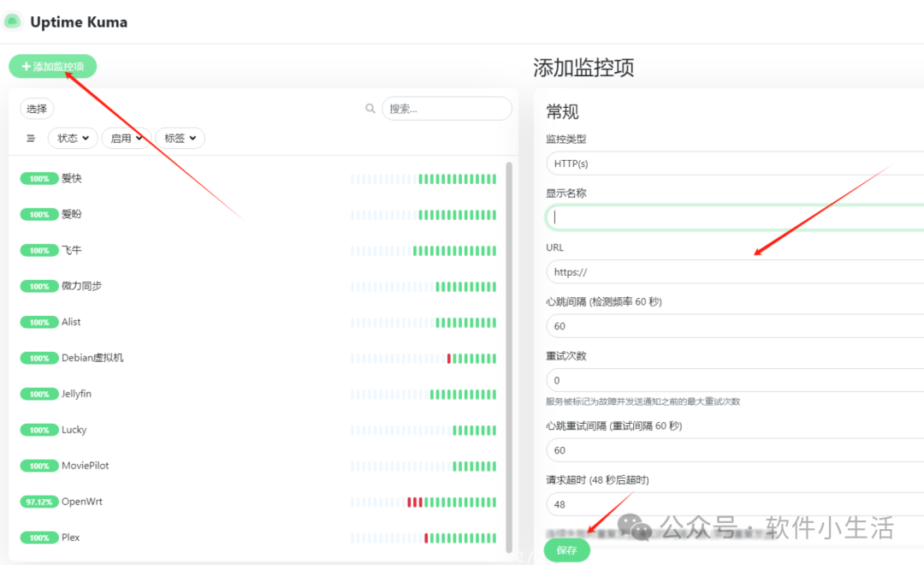
Task: Open the 状态 status filter dropdown
Action: pos(73,138)
